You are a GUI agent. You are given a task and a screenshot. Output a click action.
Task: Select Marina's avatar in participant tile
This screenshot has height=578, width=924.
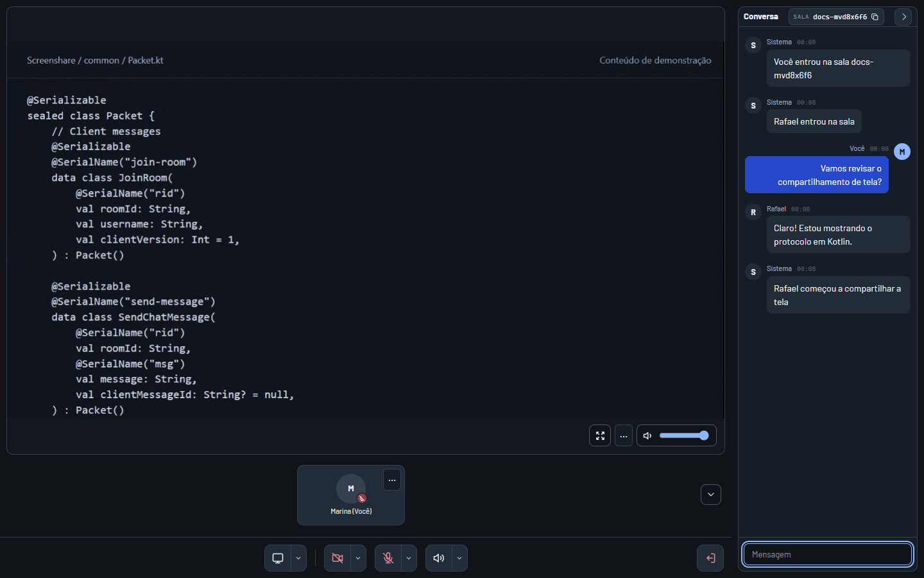(x=351, y=489)
